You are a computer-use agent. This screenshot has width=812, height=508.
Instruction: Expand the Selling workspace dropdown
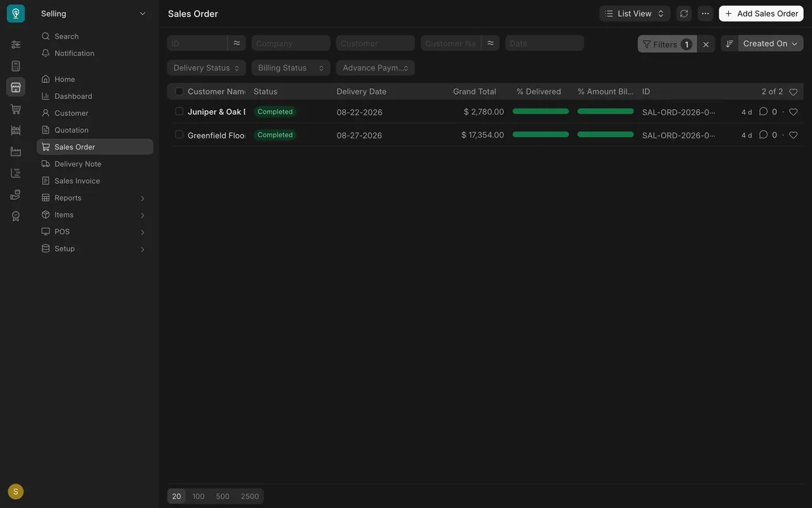pyautogui.click(x=94, y=13)
